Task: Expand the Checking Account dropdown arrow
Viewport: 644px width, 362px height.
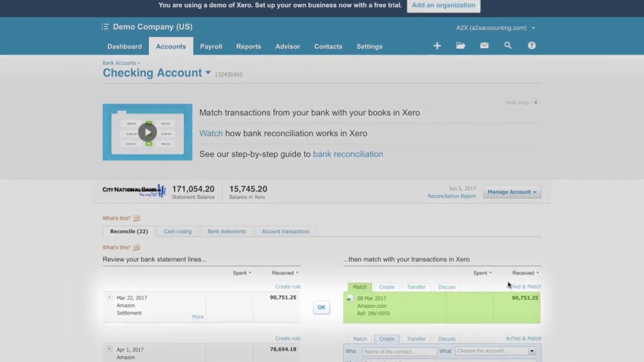Action: (208, 73)
